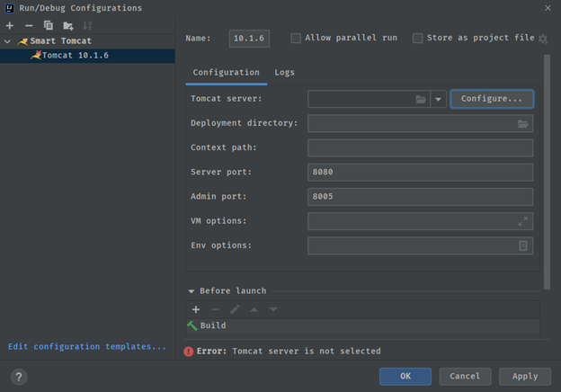Click the Configure... button

coord(492,99)
